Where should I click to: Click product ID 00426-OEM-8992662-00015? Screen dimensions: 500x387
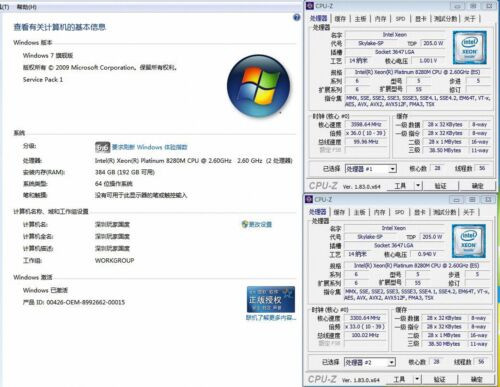74,302
